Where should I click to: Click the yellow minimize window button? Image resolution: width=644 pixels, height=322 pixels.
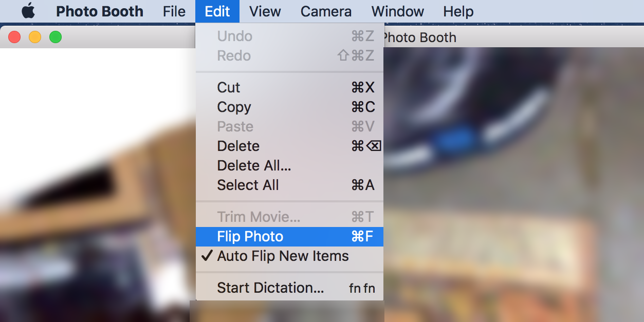[x=35, y=37]
